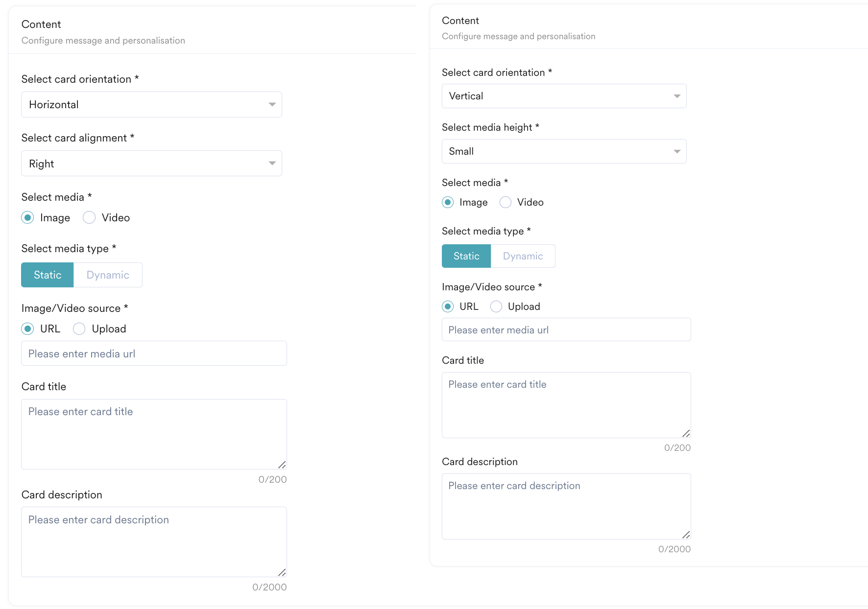868x609 pixels.
Task: Focus card description textarea in right form
Action: (566, 506)
